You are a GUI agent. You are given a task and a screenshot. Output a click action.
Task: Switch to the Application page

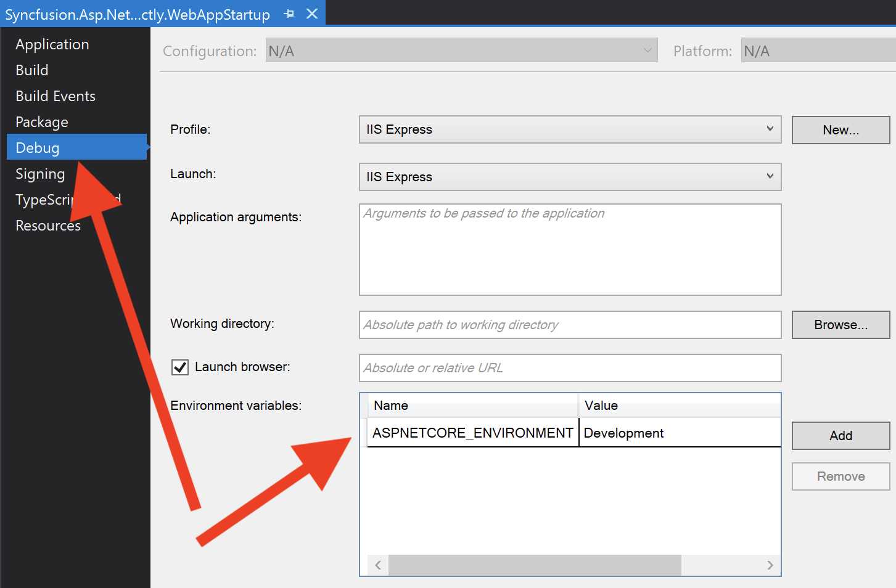click(52, 44)
